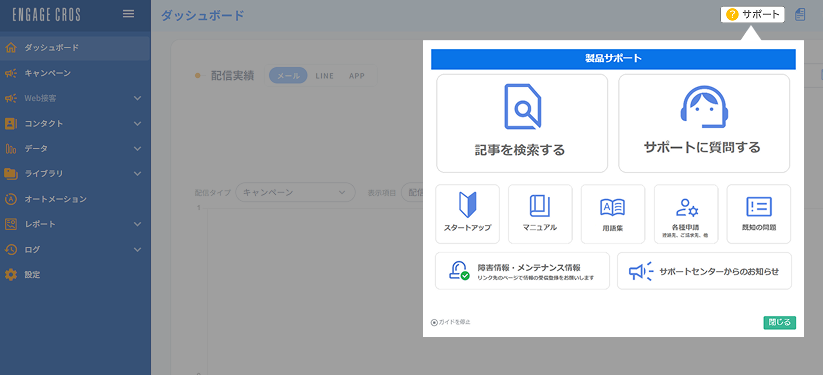Expand the レポート sidebar section
Screen dimensions: 823x375
pos(138,224)
